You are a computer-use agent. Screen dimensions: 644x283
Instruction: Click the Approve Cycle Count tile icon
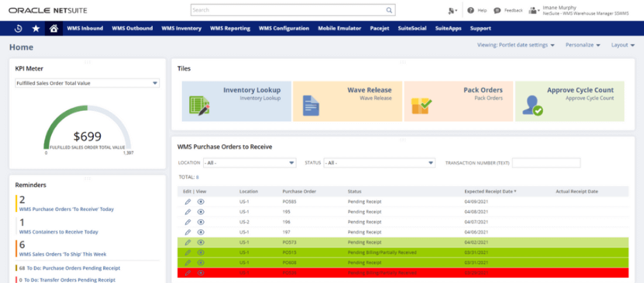pos(533,105)
